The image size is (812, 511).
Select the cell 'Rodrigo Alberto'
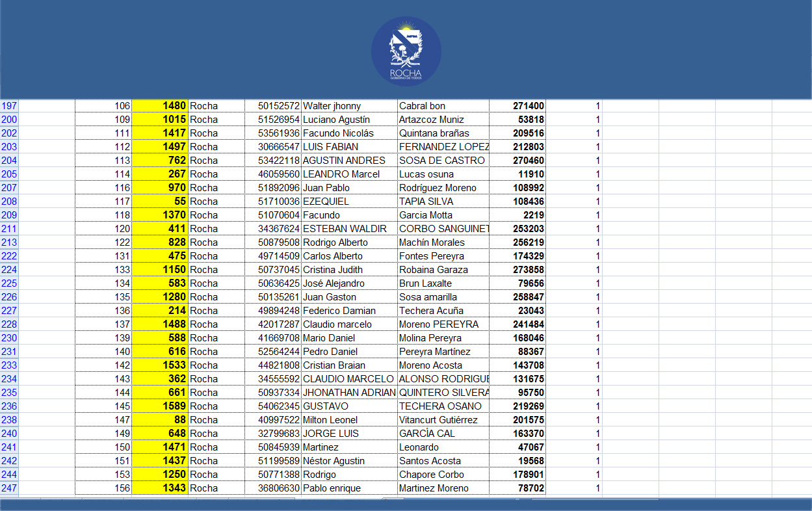(x=350, y=242)
